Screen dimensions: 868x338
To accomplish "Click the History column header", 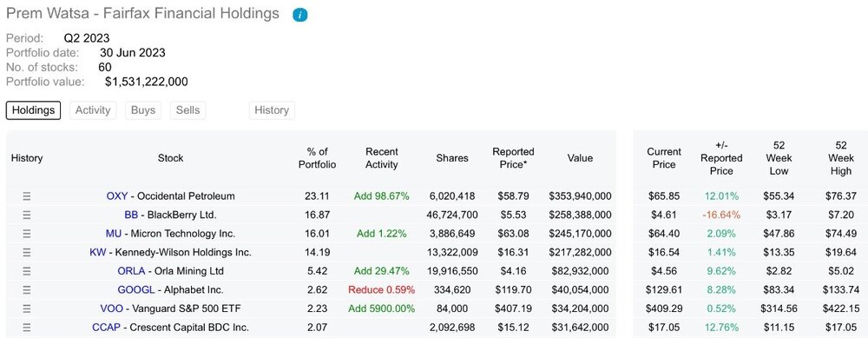I will pyautogui.click(x=27, y=158).
